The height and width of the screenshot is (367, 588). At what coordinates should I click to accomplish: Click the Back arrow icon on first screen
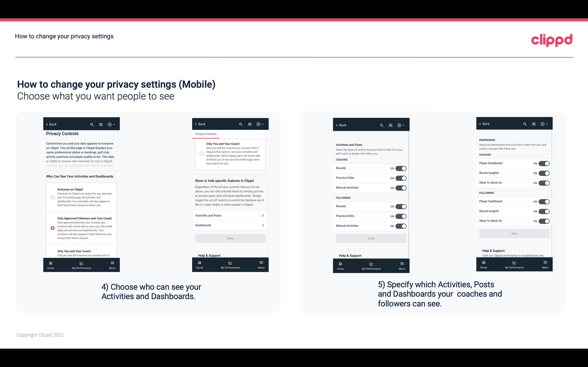pyautogui.click(x=47, y=124)
